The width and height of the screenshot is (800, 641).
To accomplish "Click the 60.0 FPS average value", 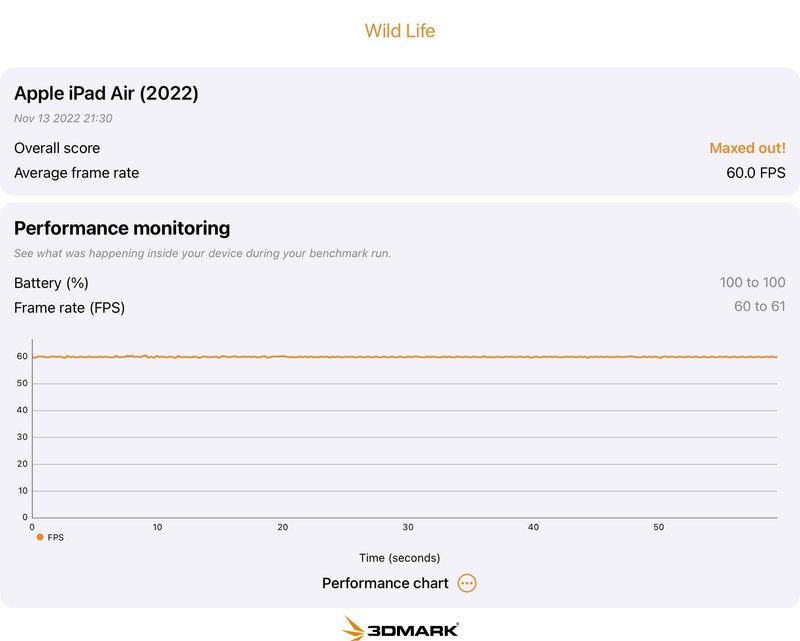I will (x=755, y=173).
